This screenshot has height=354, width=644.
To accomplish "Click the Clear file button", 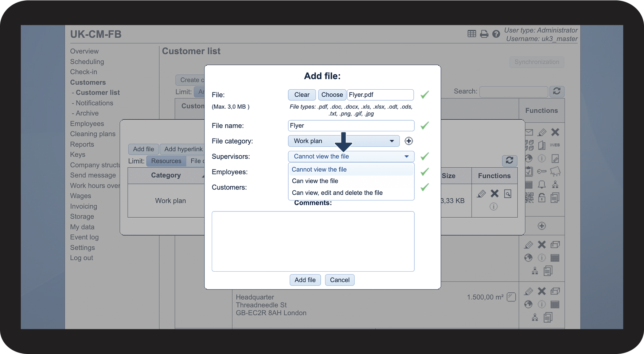I will [x=302, y=95].
